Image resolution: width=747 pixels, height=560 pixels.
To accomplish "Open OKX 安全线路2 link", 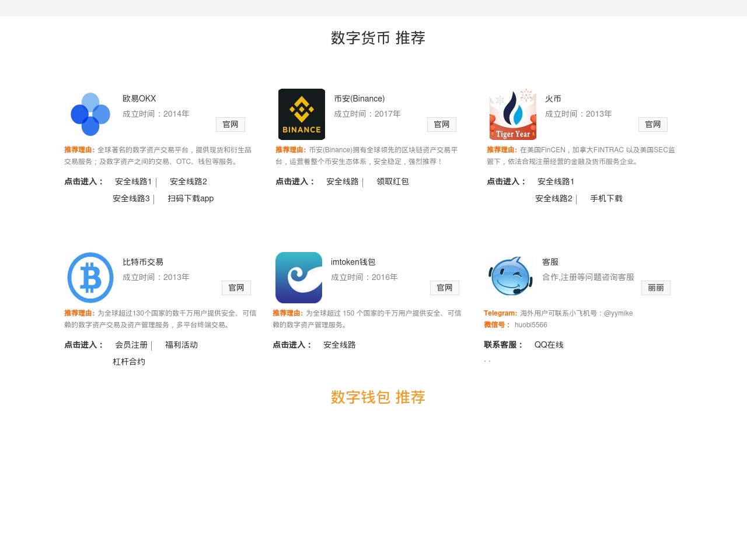I will coord(189,181).
